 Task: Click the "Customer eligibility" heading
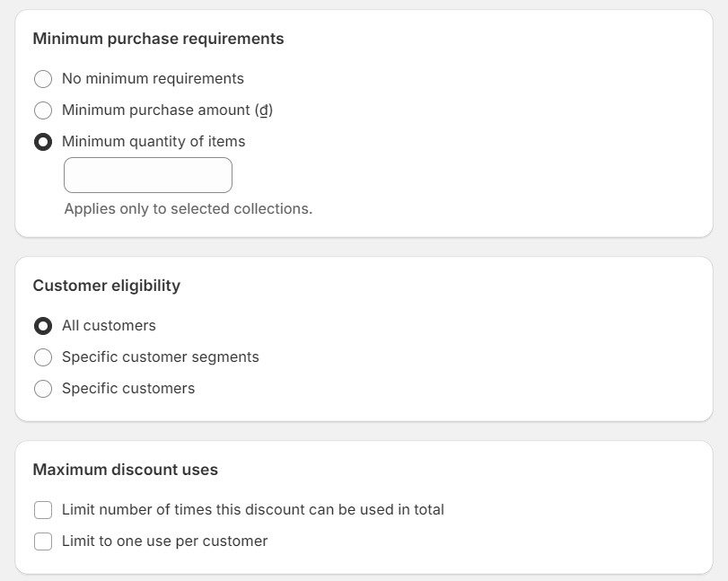pyautogui.click(x=106, y=286)
